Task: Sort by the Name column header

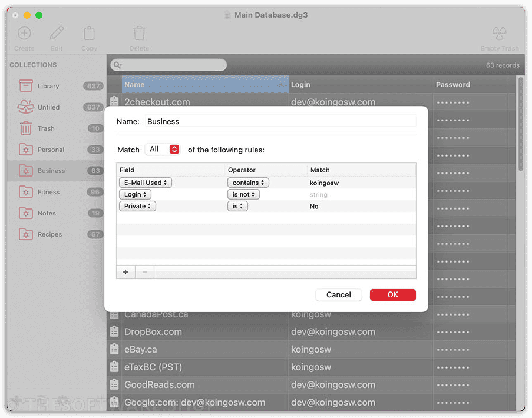Action: (205, 84)
